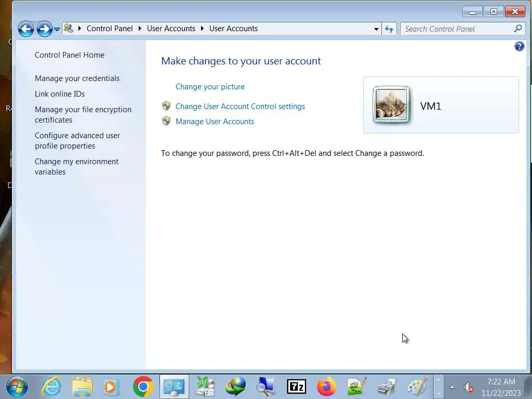The image size is (532, 399).
Task: Click the Refresh button beside address bar
Action: click(x=389, y=29)
